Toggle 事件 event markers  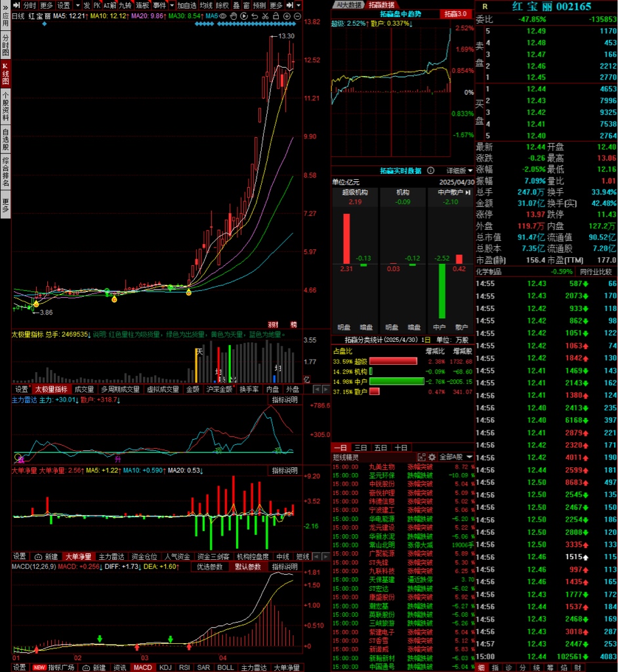[x=159, y=5]
